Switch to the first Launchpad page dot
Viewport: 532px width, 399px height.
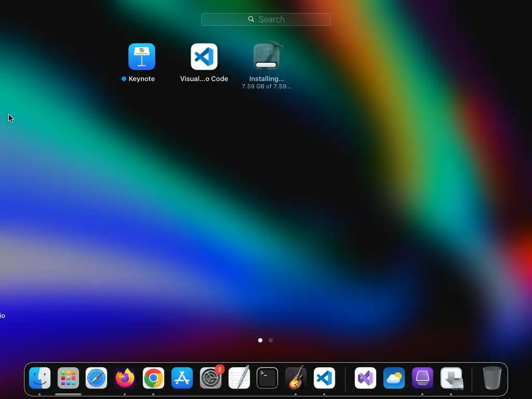(x=260, y=340)
